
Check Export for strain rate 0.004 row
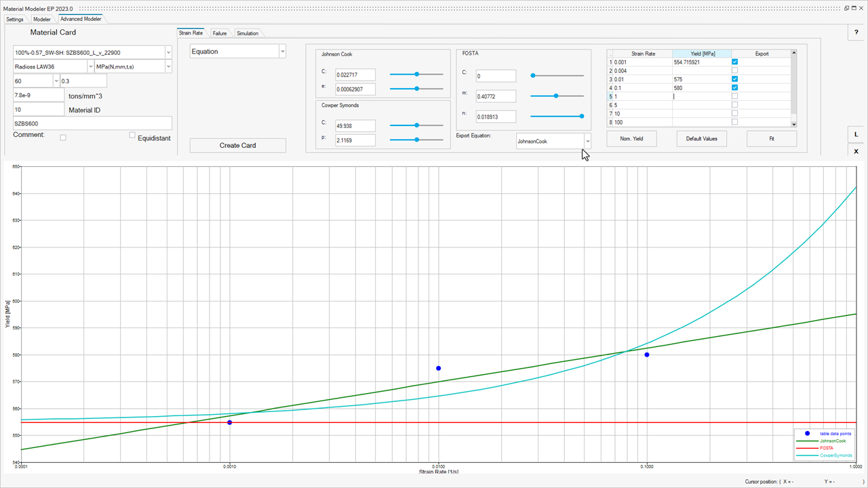pyautogui.click(x=735, y=70)
